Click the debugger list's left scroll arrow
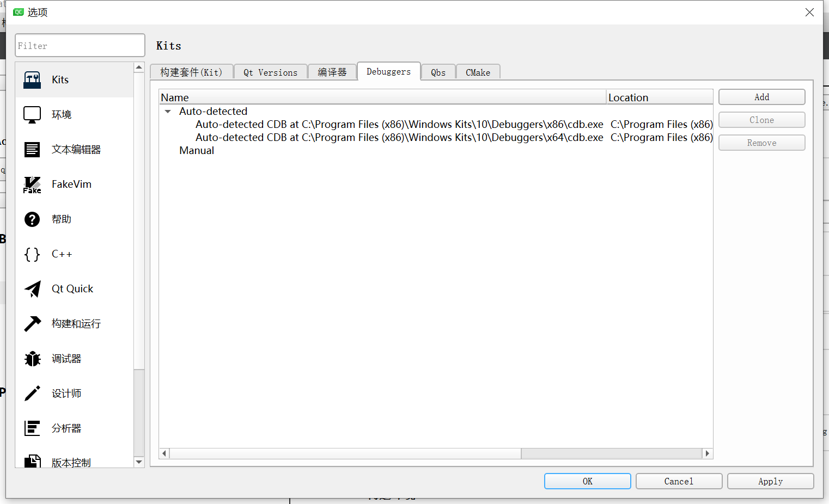The height and width of the screenshot is (504, 829). [164, 453]
